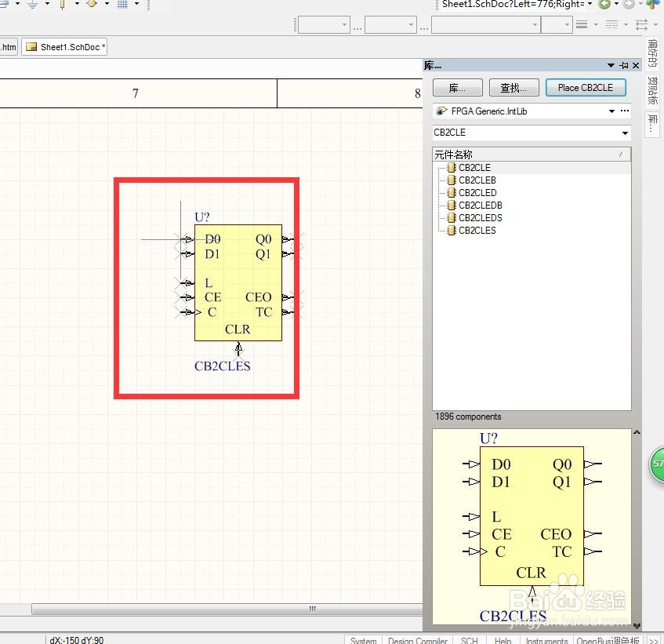Open the first empty font combo box

(324, 25)
